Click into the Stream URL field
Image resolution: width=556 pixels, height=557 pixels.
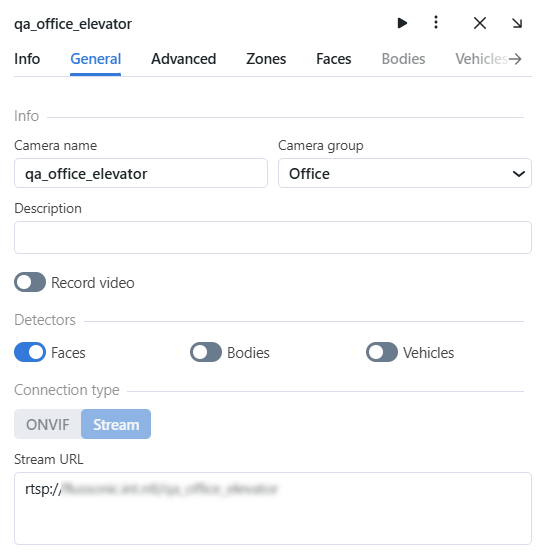point(273,508)
